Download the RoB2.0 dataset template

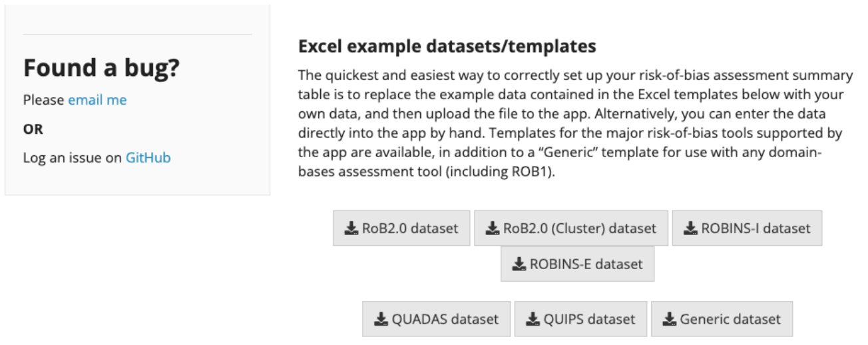pyautogui.click(x=401, y=228)
